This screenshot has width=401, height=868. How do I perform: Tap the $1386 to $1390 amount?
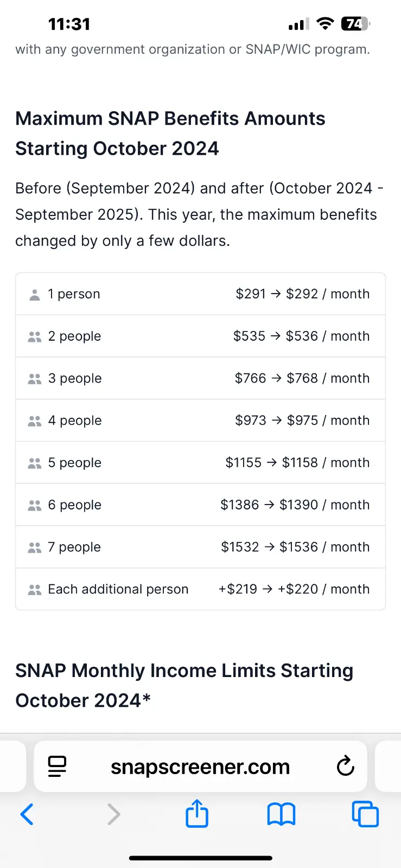point(295,505)
